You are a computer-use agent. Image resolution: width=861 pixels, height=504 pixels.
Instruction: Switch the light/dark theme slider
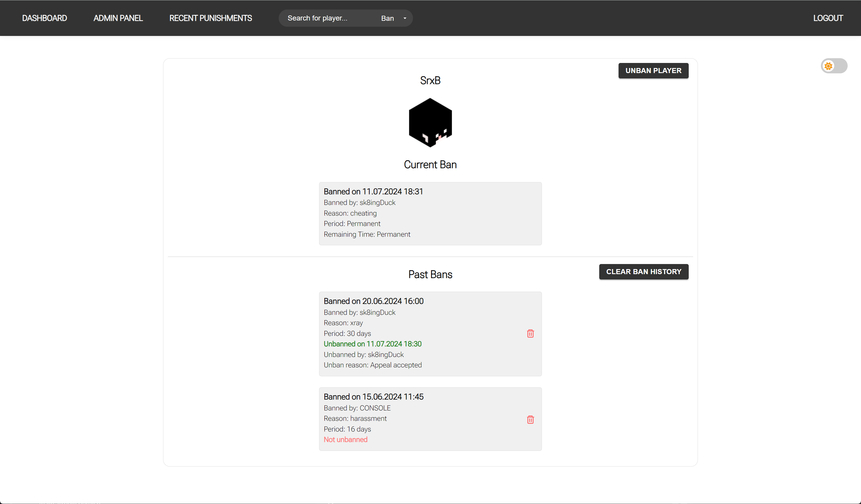click(x=834, y=66)
